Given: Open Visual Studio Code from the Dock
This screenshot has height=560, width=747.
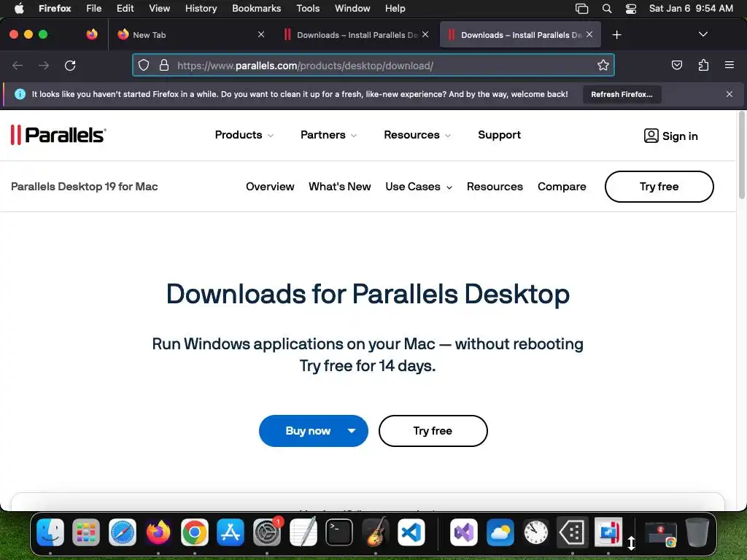Looking at the screenshot, I should click(411, 532).
